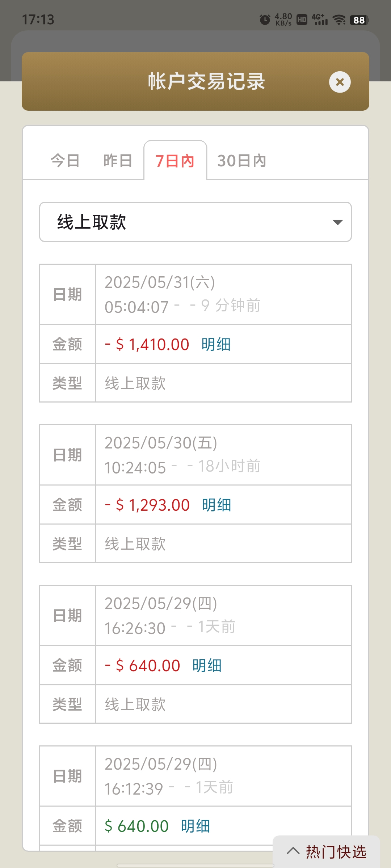View 明细 for the $1,410.00 withdrawal
Viewport: 391px width, 868px height.
click(x=216, y=344)
